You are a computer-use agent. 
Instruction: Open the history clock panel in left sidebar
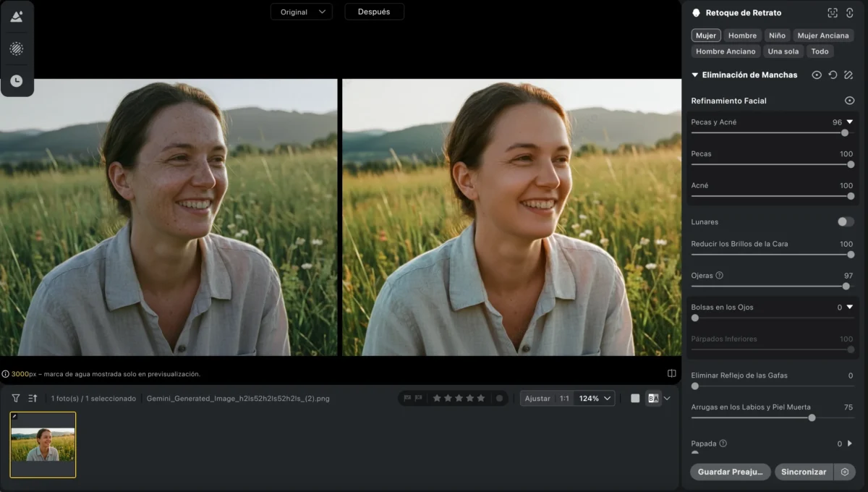click(16, 81)
